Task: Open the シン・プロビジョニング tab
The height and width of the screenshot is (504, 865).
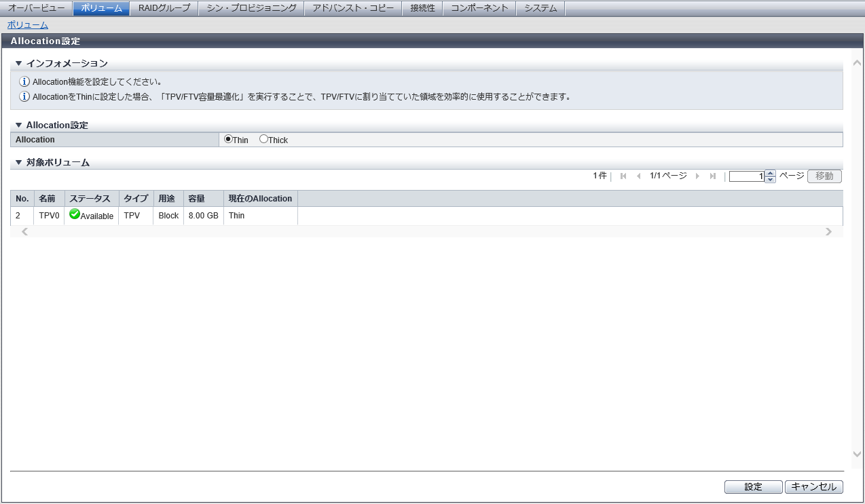Action: coord(251,8)
